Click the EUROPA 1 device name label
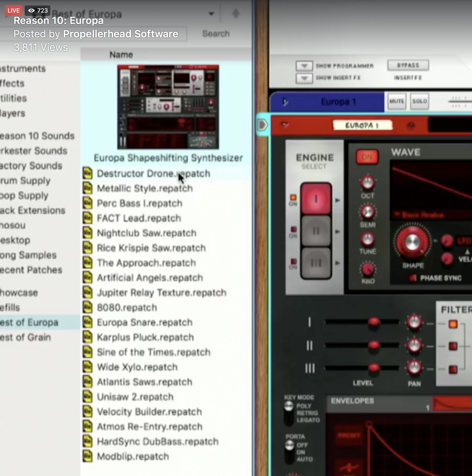The image size is (472, 476). pos(362,125)
